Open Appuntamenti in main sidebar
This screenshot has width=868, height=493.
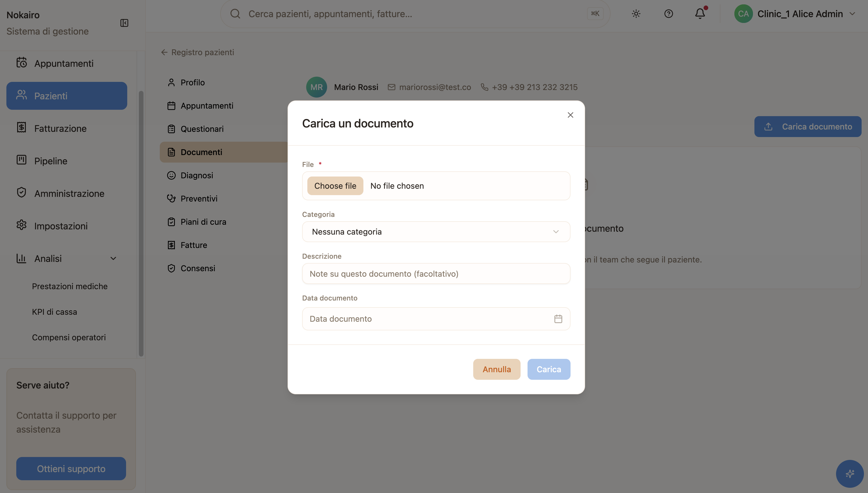coord(67,63)
